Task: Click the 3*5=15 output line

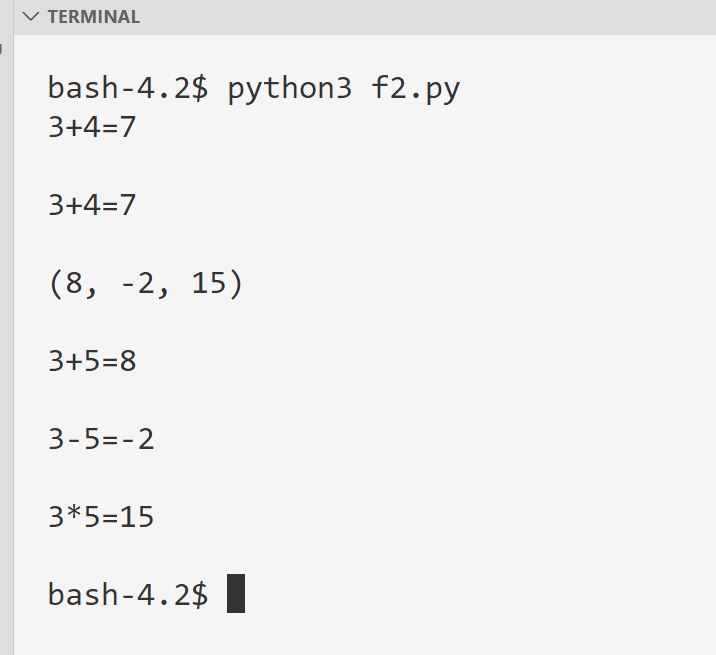Action: (101, 517)
